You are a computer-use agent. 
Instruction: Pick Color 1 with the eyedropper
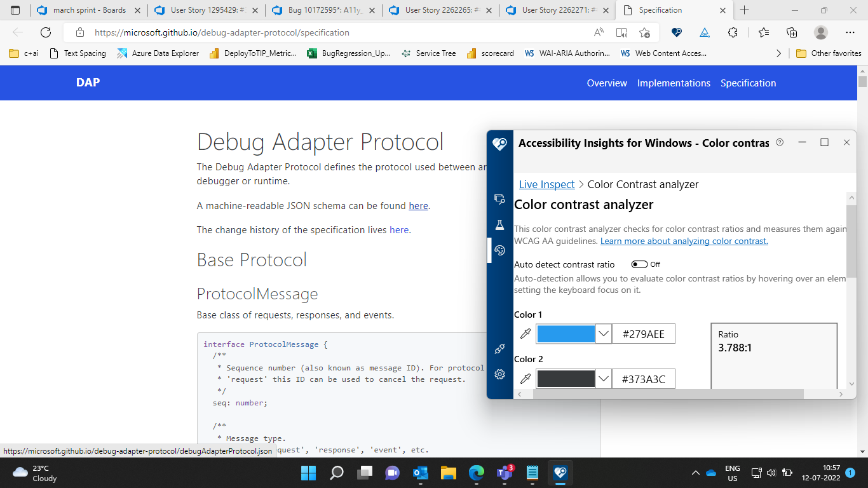[x=525, y=334]
